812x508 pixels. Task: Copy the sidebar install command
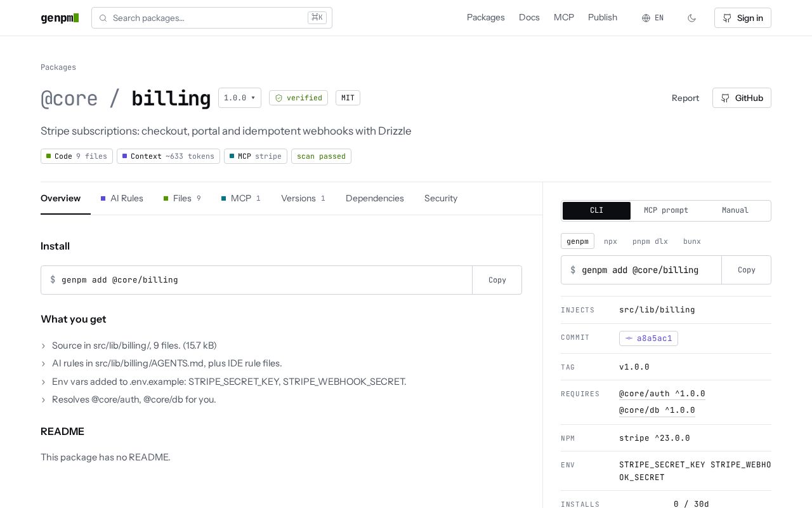point(747,270)
